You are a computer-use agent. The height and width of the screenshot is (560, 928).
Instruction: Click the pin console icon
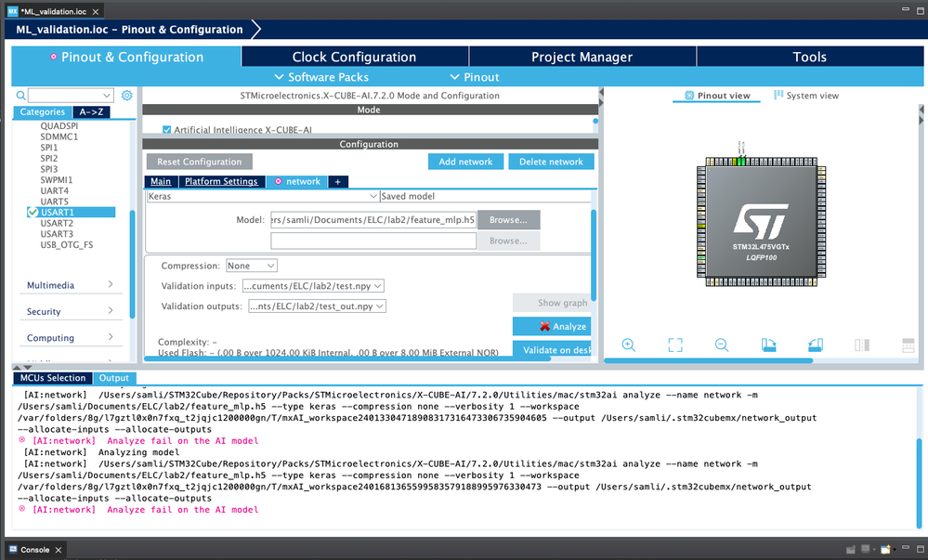[x=851, y=550]
